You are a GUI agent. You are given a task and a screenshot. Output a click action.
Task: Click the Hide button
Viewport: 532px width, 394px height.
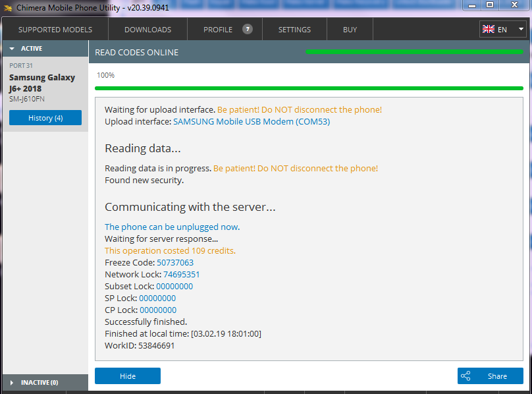tap(128, 376)
